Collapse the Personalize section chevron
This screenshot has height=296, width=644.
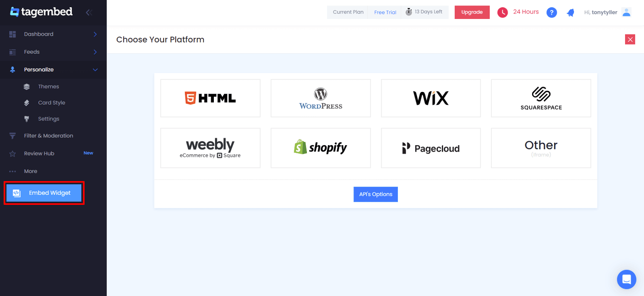[x=95, y=70]
